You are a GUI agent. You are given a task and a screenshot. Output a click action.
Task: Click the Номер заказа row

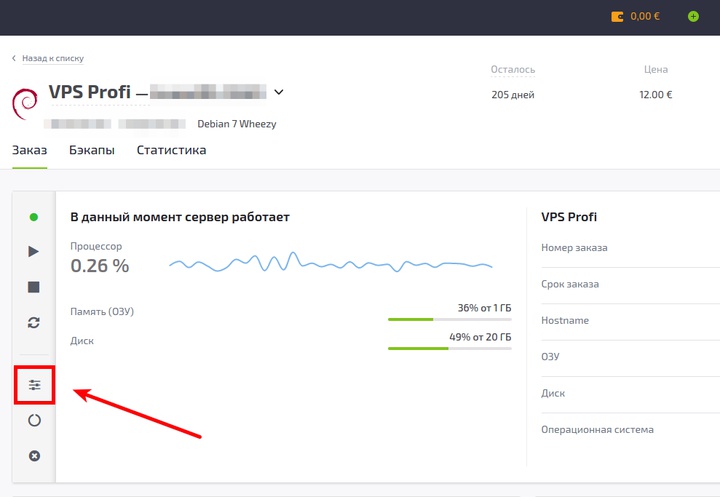click(x=630, y=248)
